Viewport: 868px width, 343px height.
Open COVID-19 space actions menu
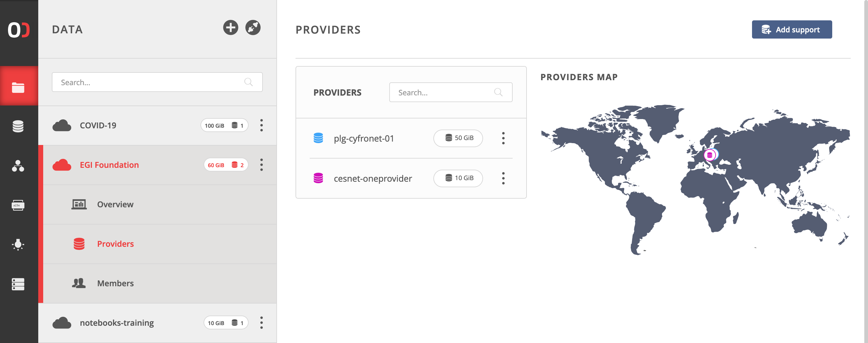[262, 125]
